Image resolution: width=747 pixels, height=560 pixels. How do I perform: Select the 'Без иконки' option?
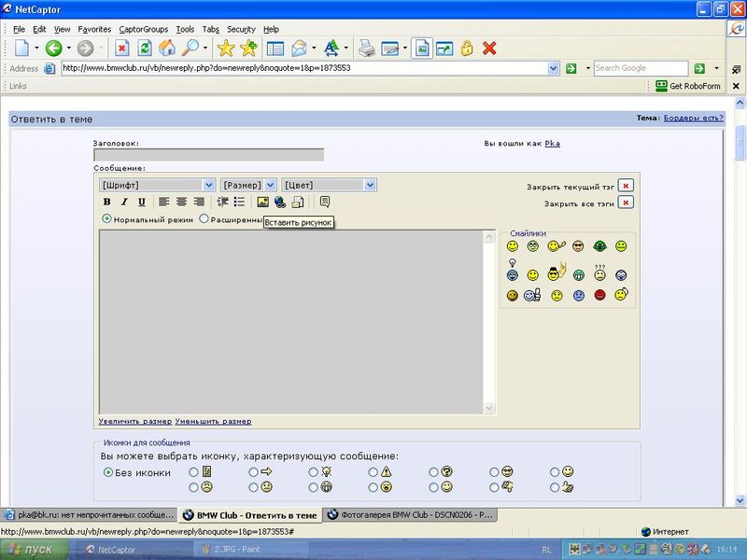pyautogui.click(x=108, y=472)
